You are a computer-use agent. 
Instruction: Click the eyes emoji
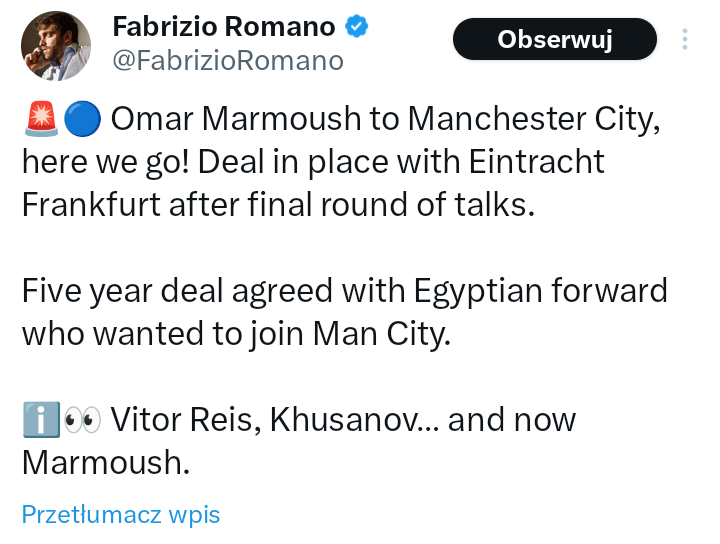click(x=82, y=419)
